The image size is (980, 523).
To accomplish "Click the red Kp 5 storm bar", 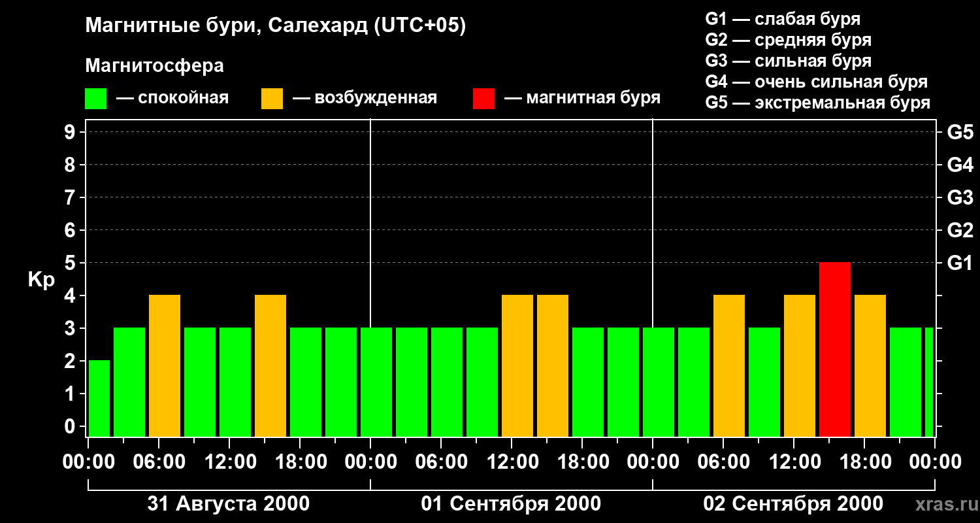I will point(835,350).
